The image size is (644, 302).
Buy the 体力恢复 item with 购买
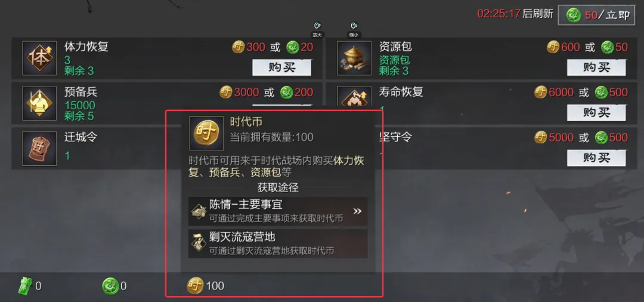[x=281, y=67]
